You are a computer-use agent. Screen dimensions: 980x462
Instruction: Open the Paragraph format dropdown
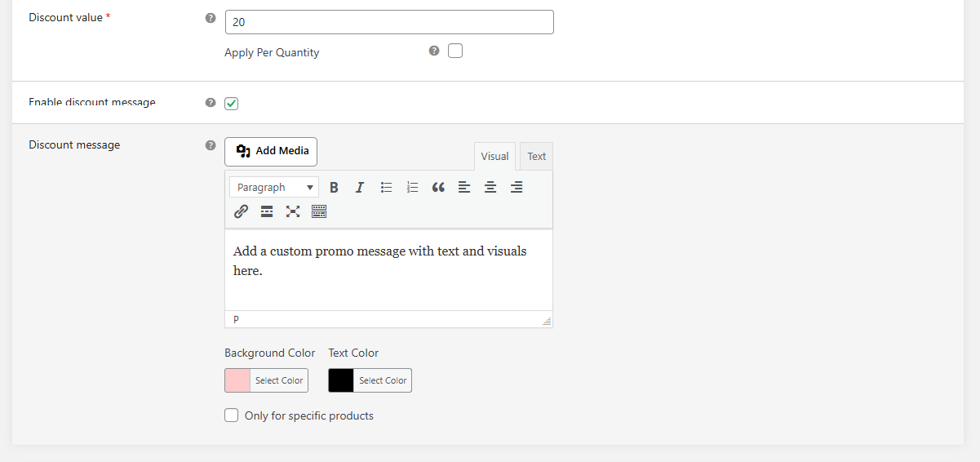274,188
